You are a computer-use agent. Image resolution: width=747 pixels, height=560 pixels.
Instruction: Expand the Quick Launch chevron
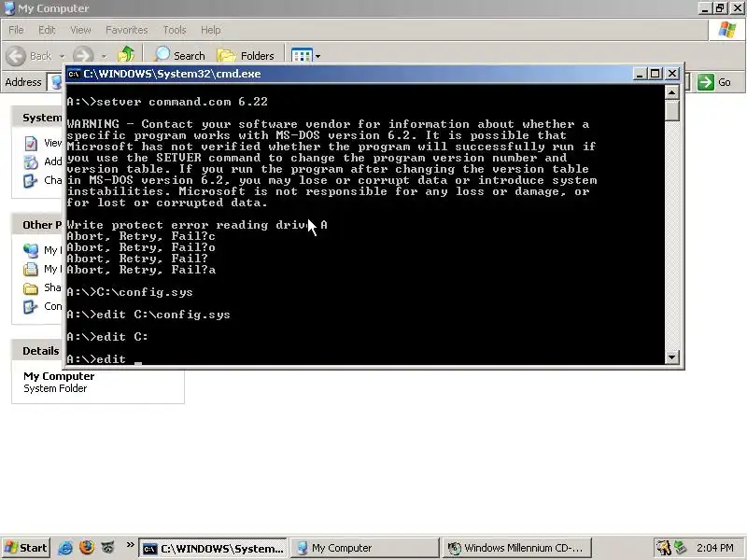pos(130,544)
